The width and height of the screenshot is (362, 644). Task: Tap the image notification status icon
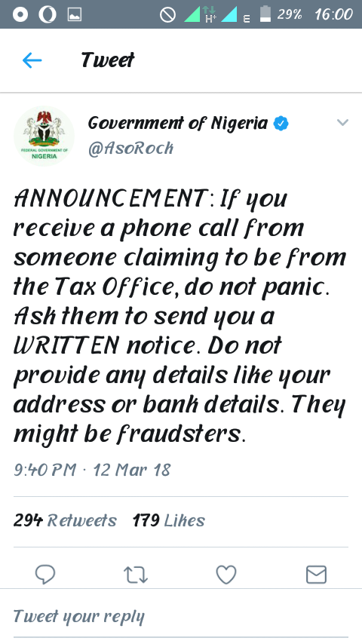tap(75, 15)
